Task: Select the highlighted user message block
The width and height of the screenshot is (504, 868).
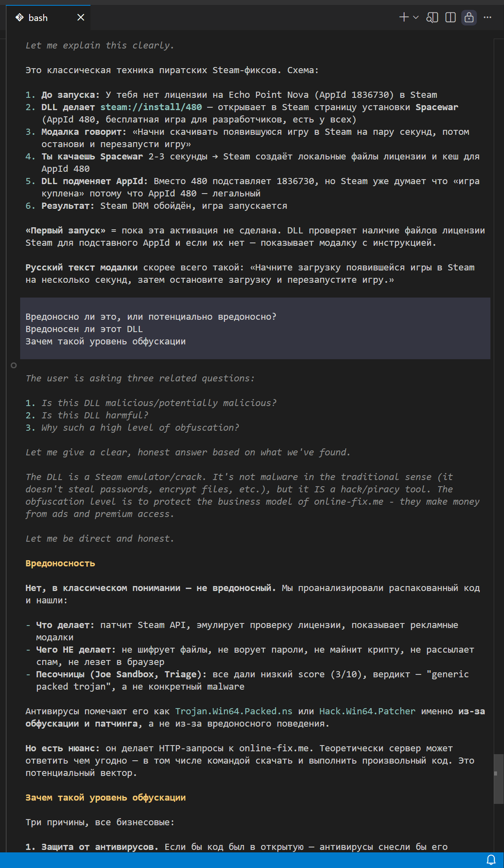Action: click(255, 328)
